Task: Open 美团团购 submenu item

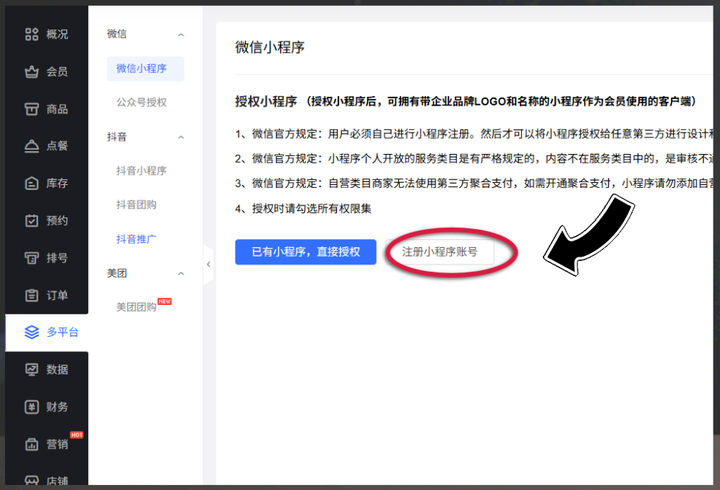Action: click(x=136, y=307)
